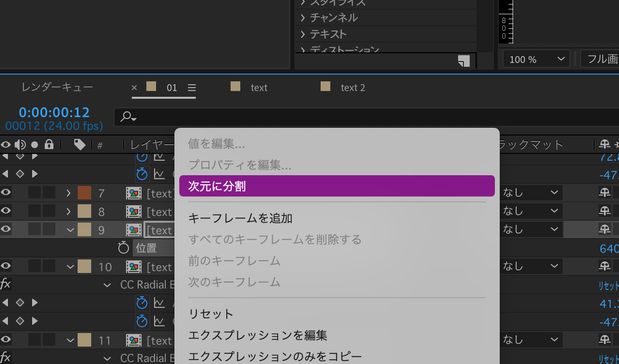Open layer 7 track matte なし dropdown
The width and height of the screenshot is (619, 364).
pos(531,193)
